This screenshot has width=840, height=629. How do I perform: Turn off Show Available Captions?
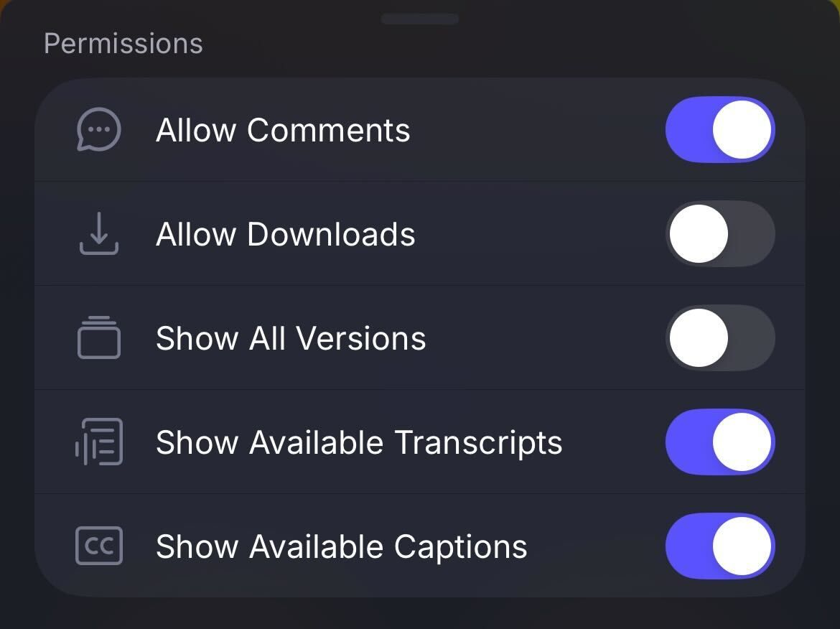(720, 546)
